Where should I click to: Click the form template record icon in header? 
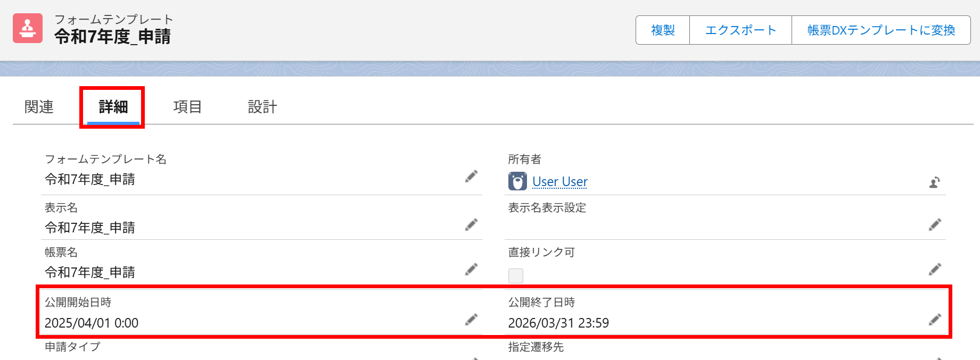(x=28, y=29)
